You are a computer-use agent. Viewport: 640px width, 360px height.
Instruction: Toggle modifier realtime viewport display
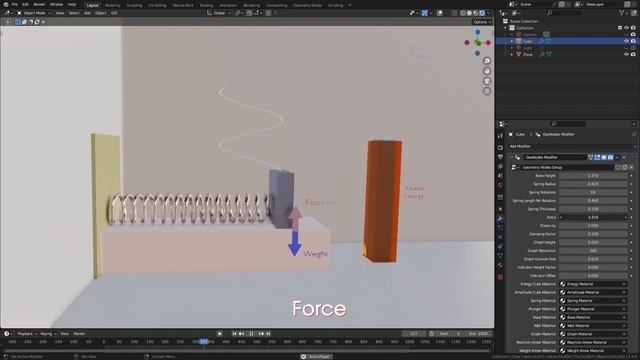[x=604, y=157]
